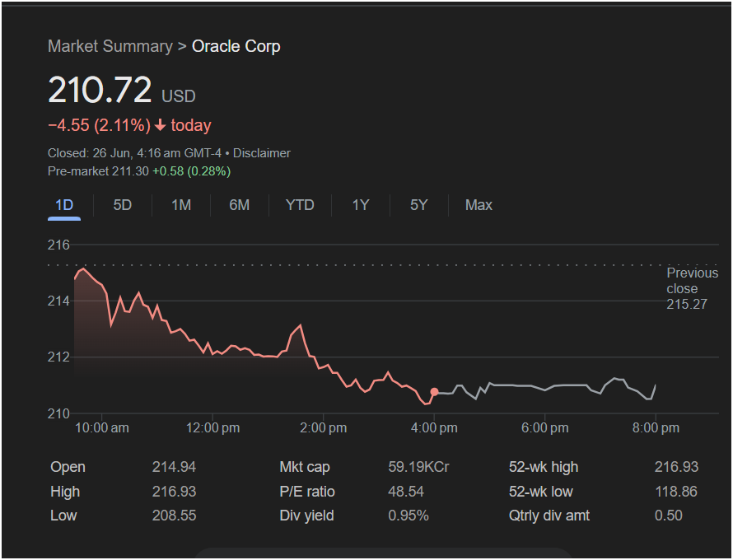
Task: Click the P/E ratio value 48.54
Action: pos(406,492)
